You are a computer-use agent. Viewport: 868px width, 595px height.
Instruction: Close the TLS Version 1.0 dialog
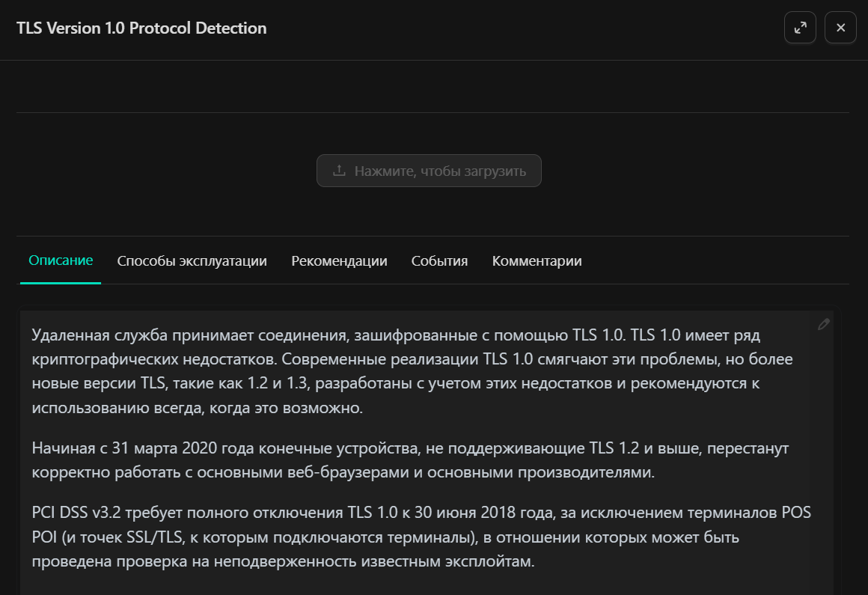pos(840,28)
